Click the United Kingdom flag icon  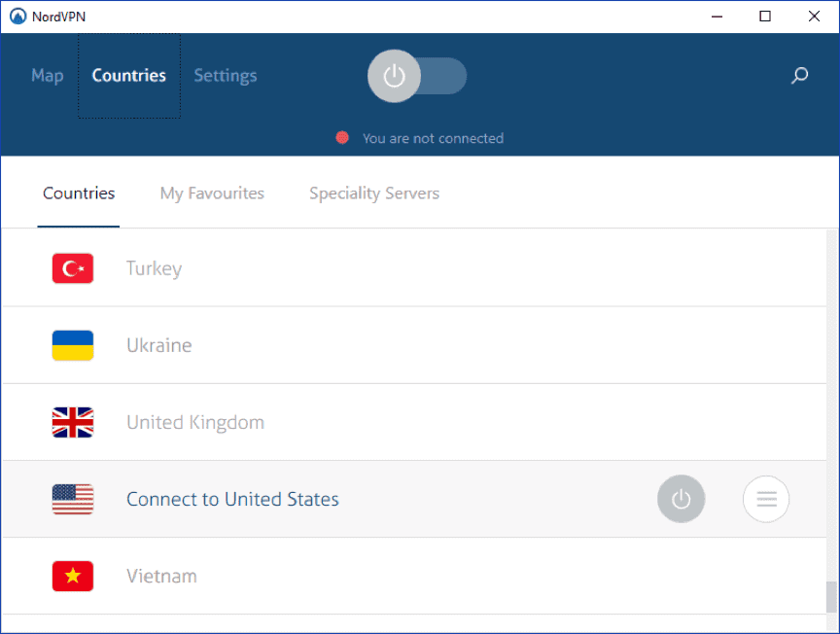pyautogui.click(x=73, y=422)
